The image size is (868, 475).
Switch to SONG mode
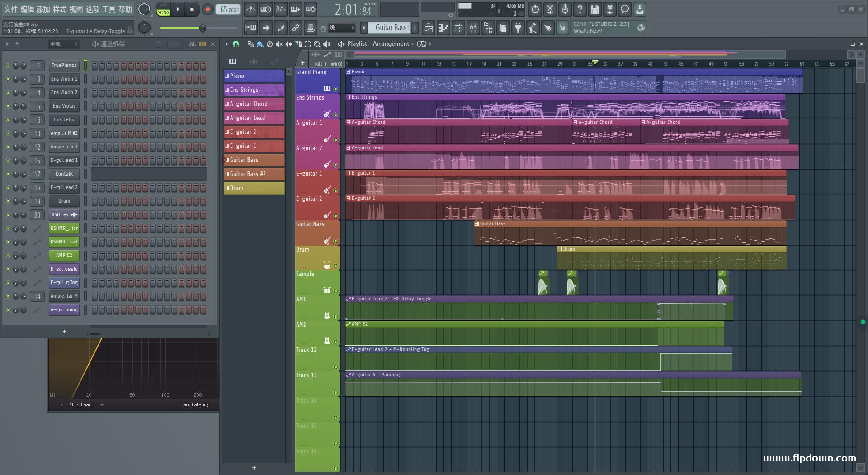click(x=163, y=12)
